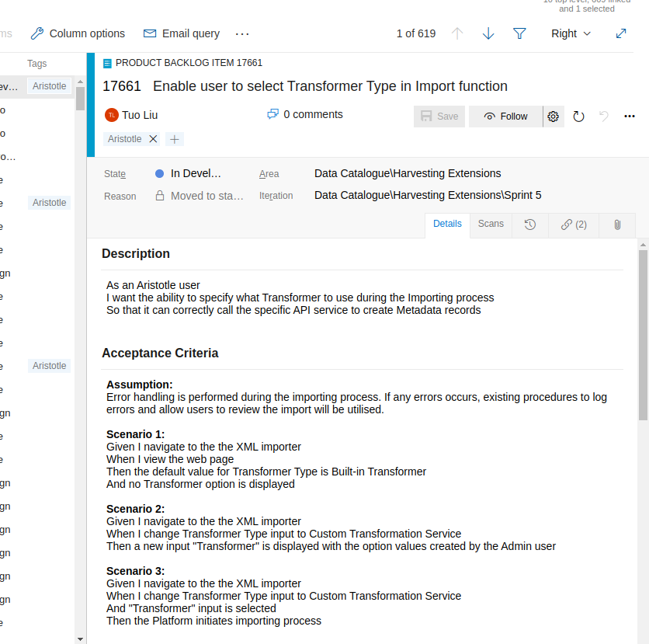The height and width of the screenshot is (644, 649).
Task: Open the History tab icon
Action: click(x=530, y=225)
